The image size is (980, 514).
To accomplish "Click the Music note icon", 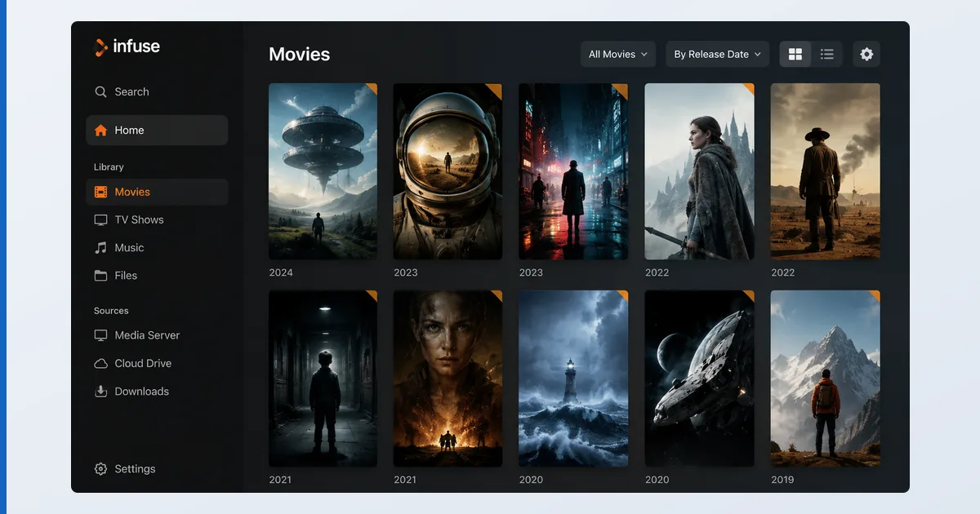I will (100, 248).
